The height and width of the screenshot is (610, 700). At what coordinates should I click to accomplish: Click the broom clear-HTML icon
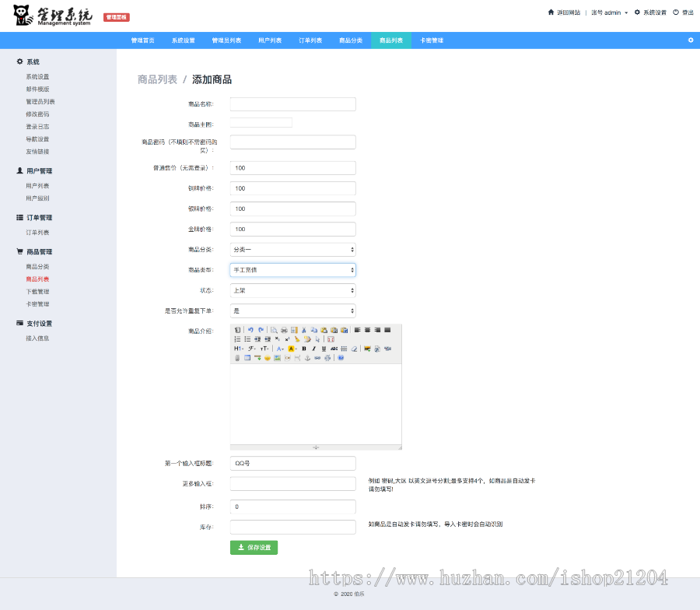click(x=297, y=339)
